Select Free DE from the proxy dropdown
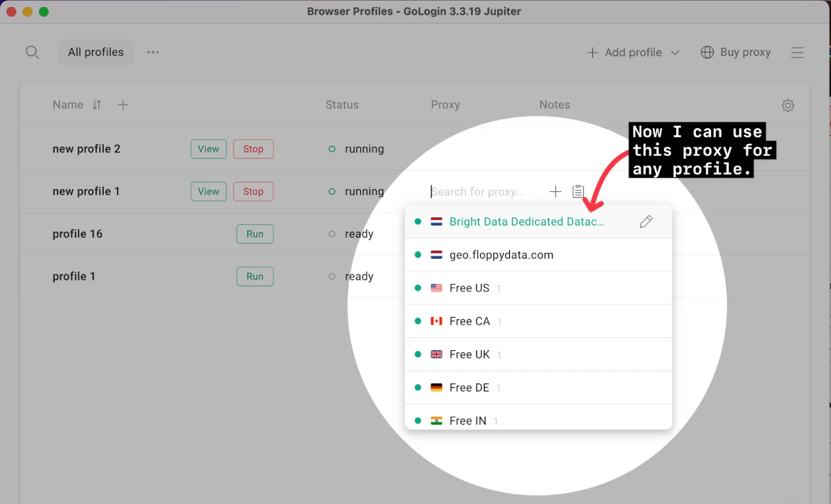The height and width of the screenshot is (504, 831). coord(469,387)
